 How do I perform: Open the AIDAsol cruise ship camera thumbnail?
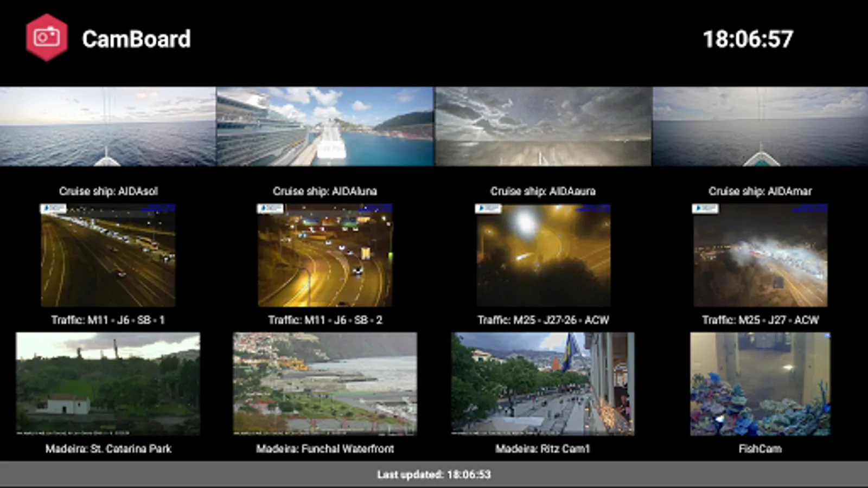tap(108, 126)
